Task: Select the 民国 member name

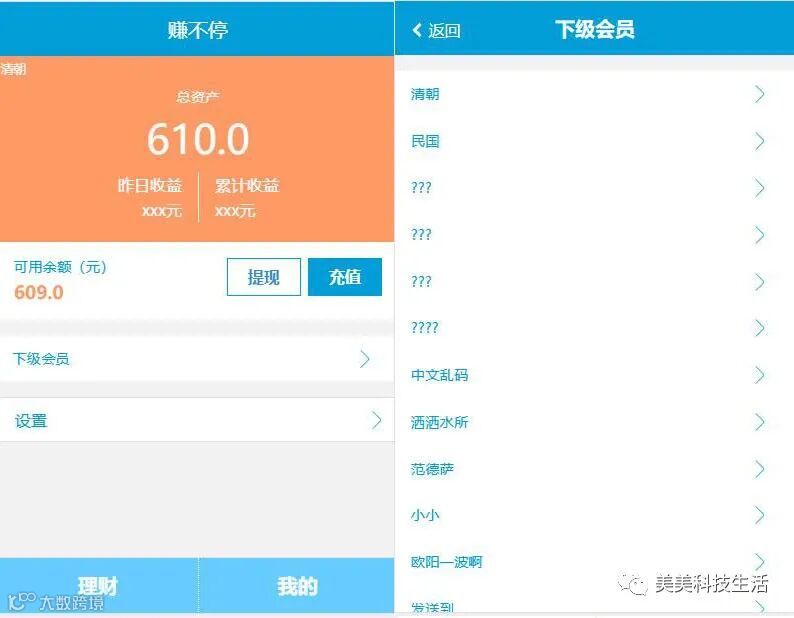Action: [x=425, y=141]
